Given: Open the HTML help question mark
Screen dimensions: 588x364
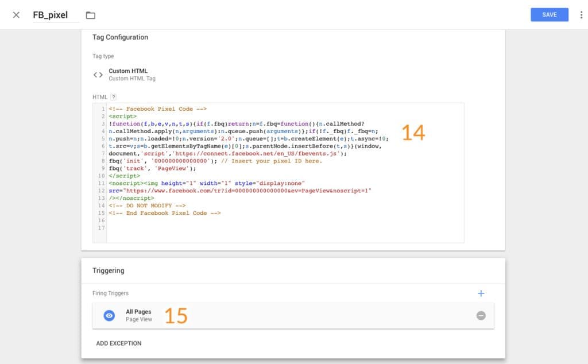Looking at the screenshot, I should [113, 97].
